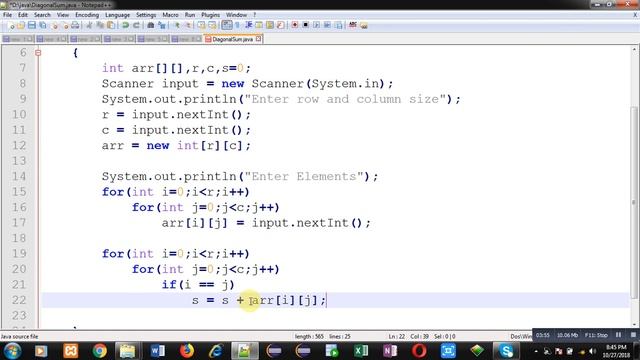Screen dimensions: 640x360
Task: Open the Run menu
Action: tap(190, 15)
